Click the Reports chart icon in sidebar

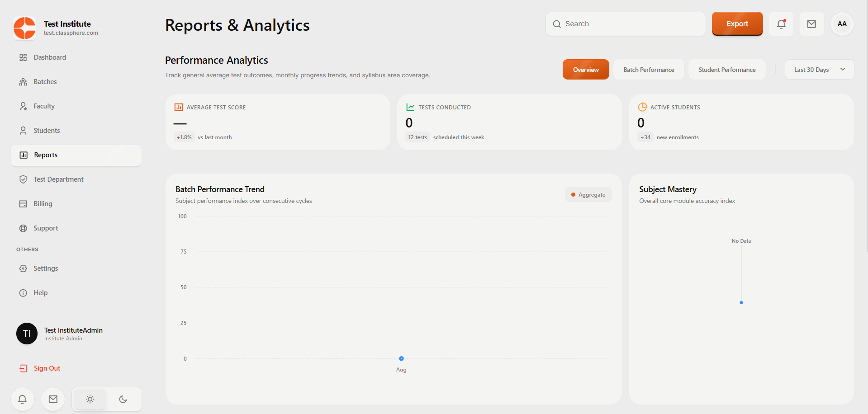pos(24,155)
